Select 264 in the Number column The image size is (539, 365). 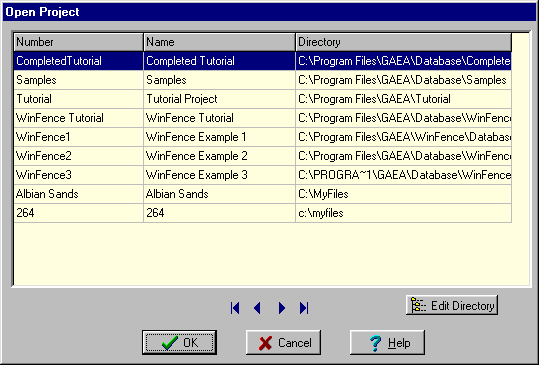click(78, 213)
